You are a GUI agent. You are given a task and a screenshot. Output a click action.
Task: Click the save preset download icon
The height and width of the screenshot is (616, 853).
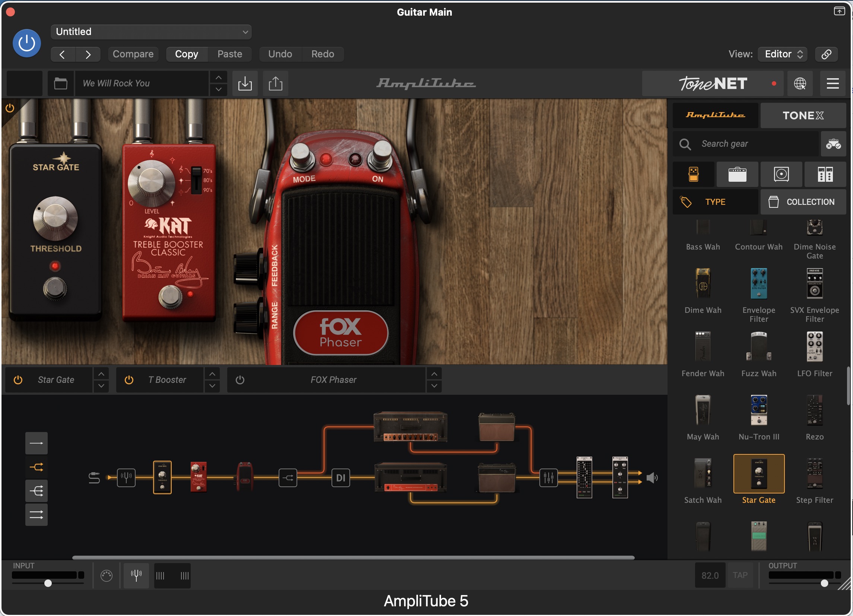click(245, 83)
